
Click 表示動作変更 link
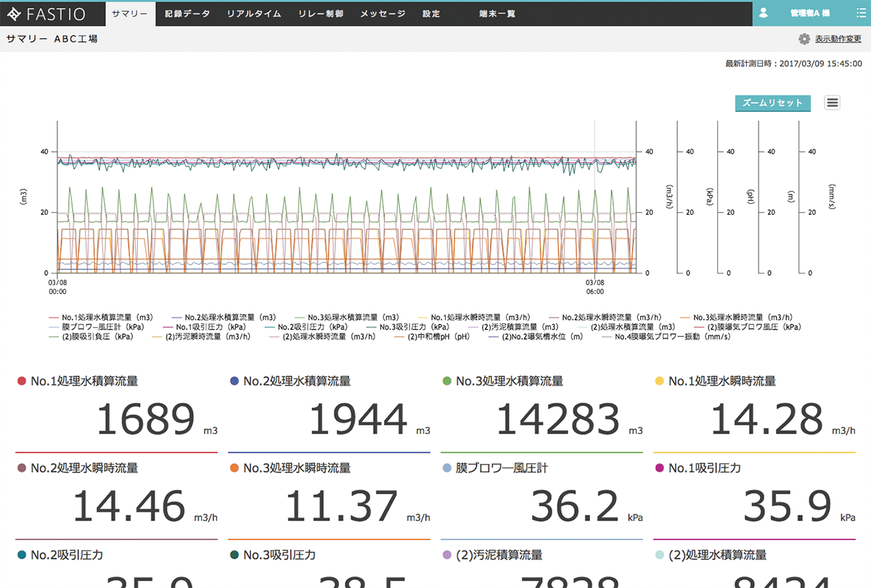pyautogui.click(x=838, y=39)
